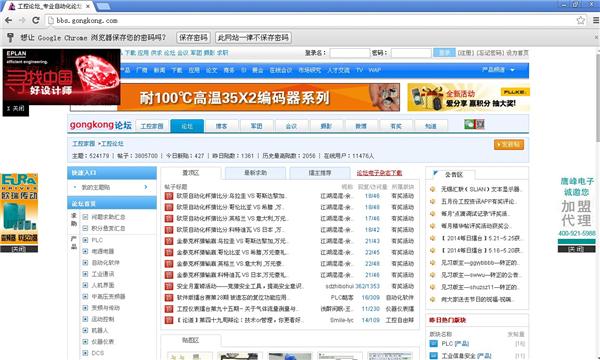
Task: Click speaker icon beside 五月份工控资讯APP announcement
Action: tap(433, 201)
